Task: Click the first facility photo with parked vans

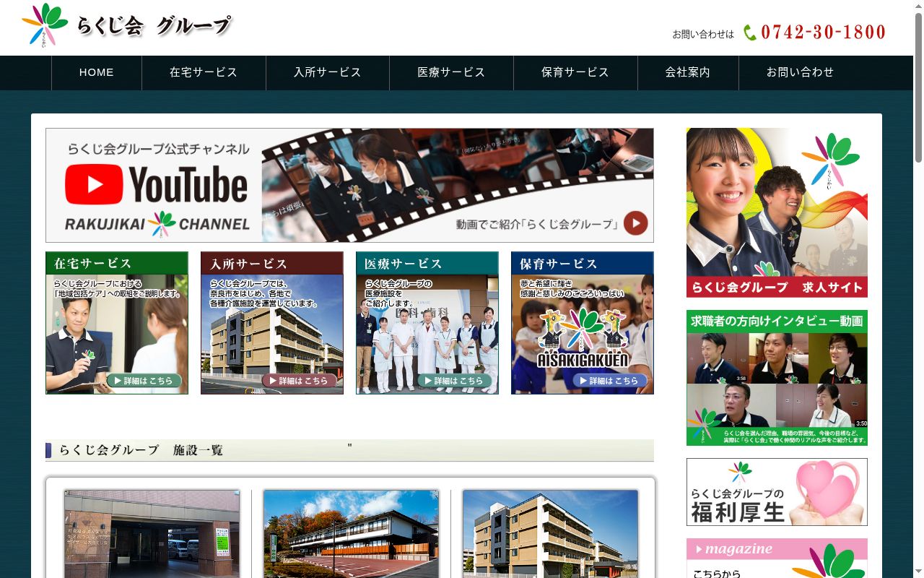Action: click(x=152, y=534)
